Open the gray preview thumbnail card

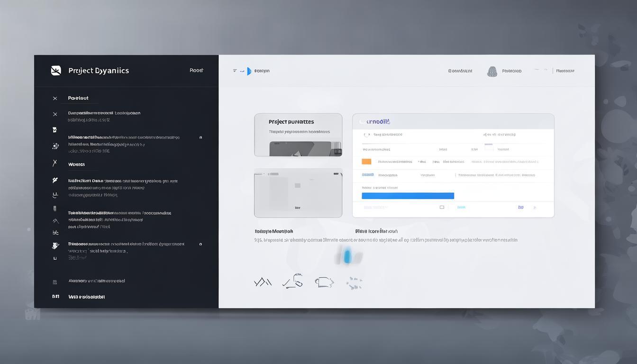coord(298,193)
